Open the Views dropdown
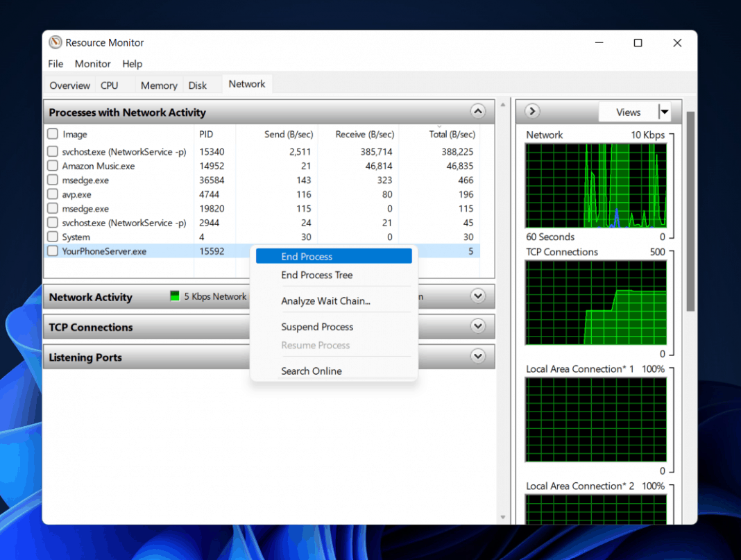The height and width of the screenshot is (560, 741). 664,111
